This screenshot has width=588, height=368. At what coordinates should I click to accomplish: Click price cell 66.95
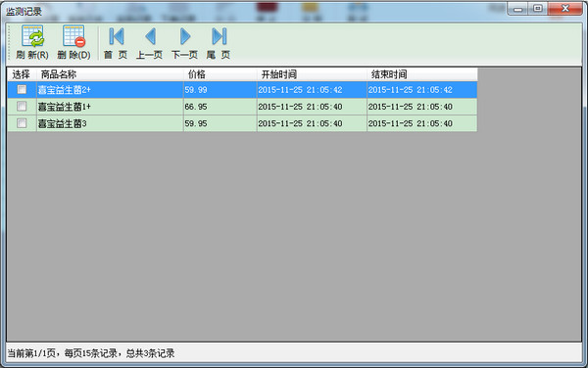pyautogui.click(x=220, y=107)
